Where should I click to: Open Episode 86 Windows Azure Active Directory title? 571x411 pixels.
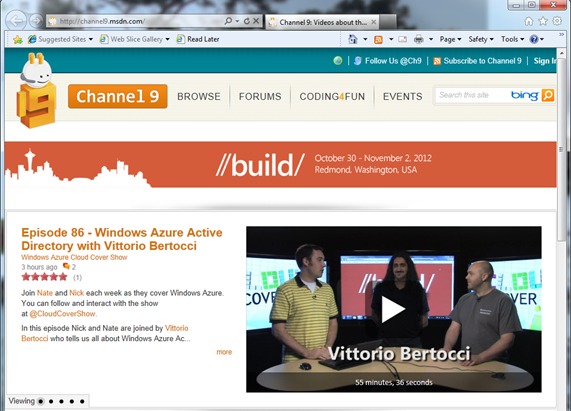(x=122, y=239)
